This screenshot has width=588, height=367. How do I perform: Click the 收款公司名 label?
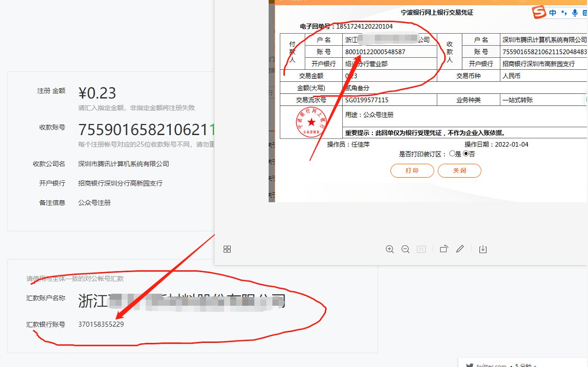point(49,164)
